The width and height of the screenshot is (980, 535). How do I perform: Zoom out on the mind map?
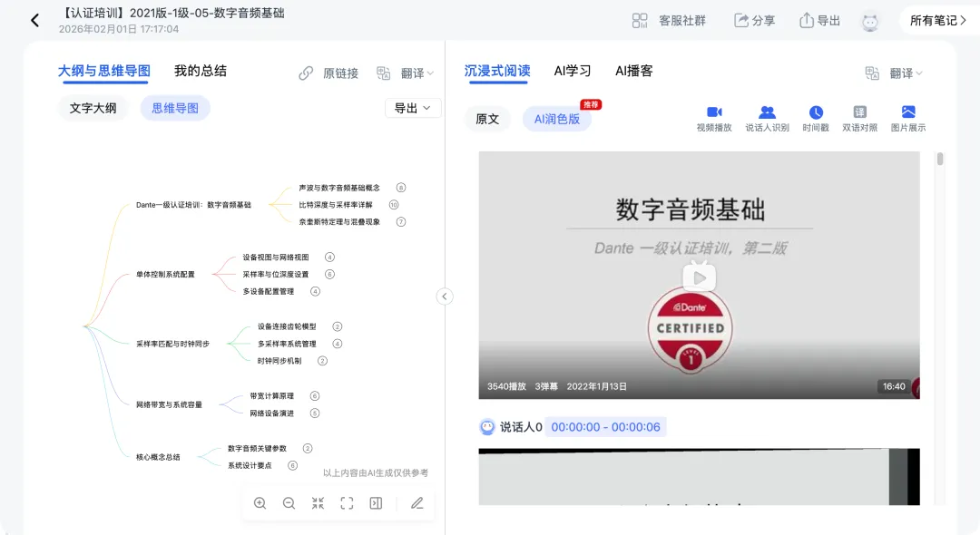click(x=289, y=503)
